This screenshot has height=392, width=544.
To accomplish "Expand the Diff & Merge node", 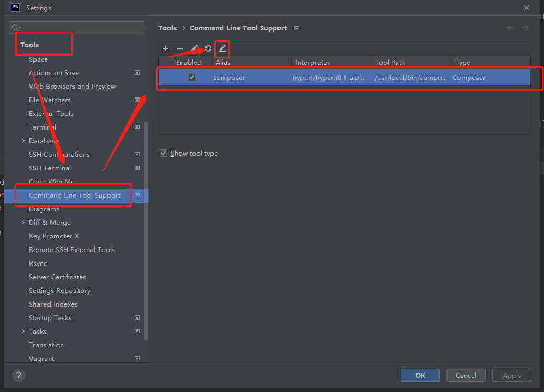I will [23, 223].
